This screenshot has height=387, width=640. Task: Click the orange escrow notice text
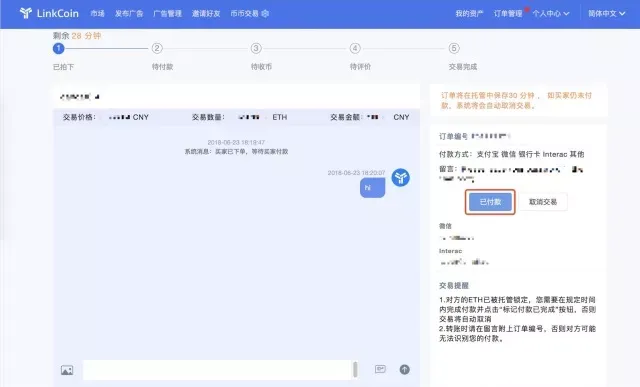(516, 100)
